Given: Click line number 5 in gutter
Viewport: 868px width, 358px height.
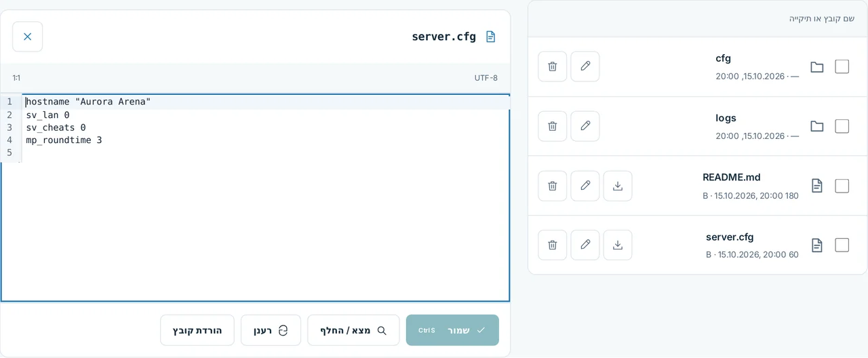Looking at the screenshot, I should click(9, 153).
